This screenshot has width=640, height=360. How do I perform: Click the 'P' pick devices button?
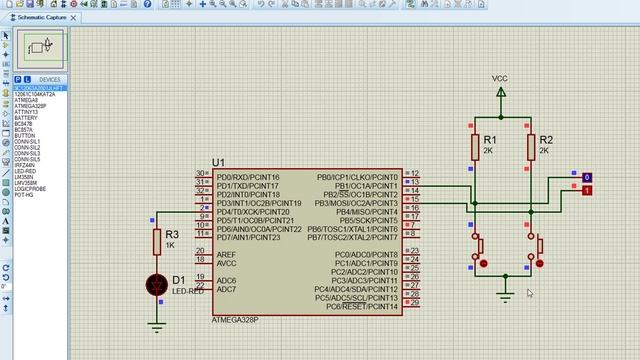point(18,79)
